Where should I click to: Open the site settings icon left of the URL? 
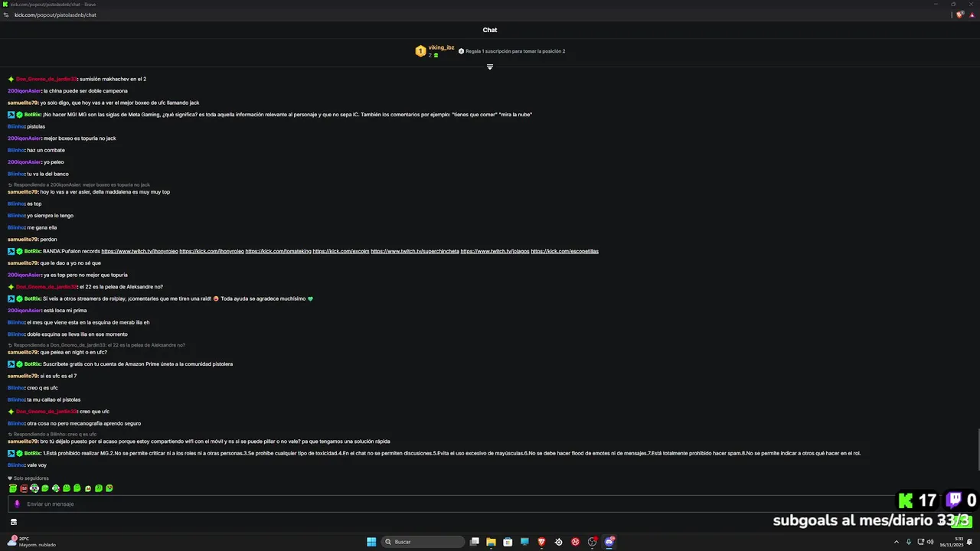(6, 15)
